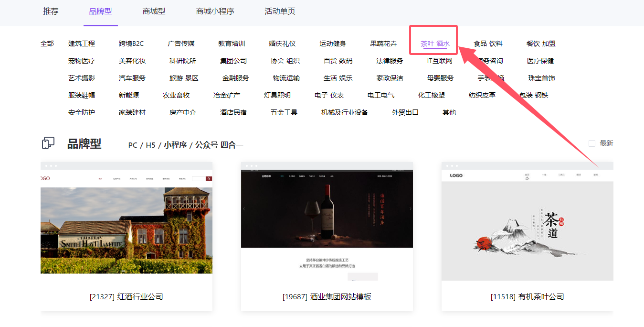Choose the 跨境B2C category
This screenshot has height=327, width=644.
coord(131,44)
